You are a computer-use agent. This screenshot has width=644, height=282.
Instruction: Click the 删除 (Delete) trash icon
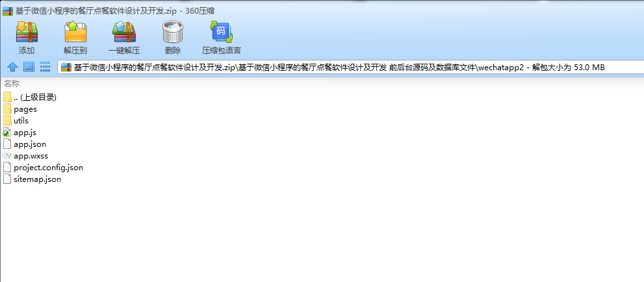pos(172,32)
